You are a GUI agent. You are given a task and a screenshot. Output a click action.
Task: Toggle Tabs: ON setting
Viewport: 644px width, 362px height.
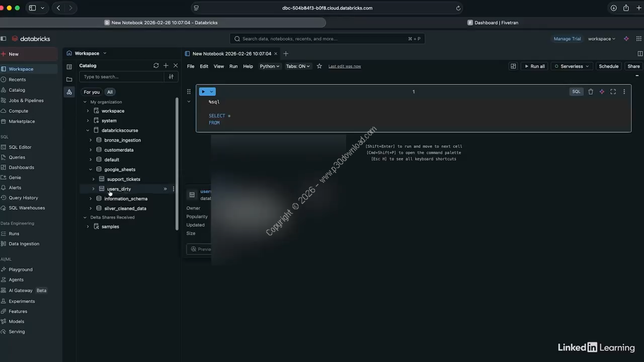coord(298,66)
